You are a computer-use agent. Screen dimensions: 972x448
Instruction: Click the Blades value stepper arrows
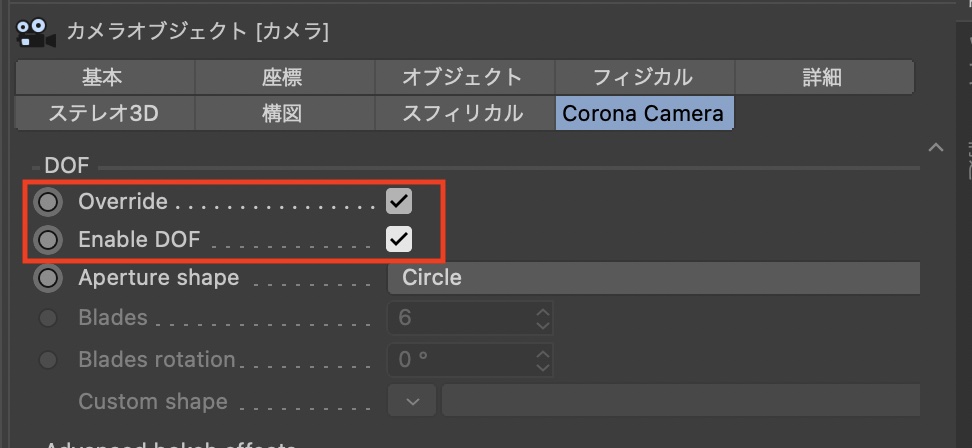click(x=542, y=319)
